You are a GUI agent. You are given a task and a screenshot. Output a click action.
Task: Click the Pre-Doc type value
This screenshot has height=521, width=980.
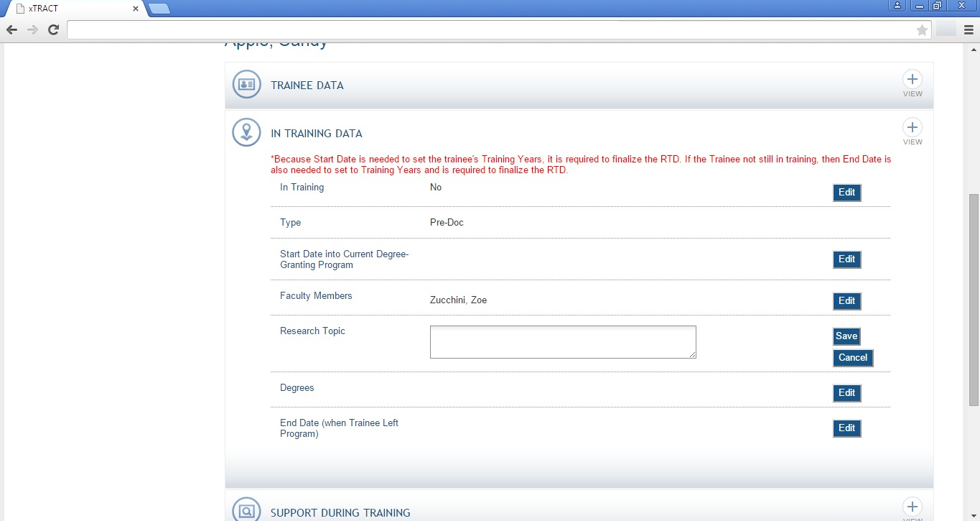(447, 223)
